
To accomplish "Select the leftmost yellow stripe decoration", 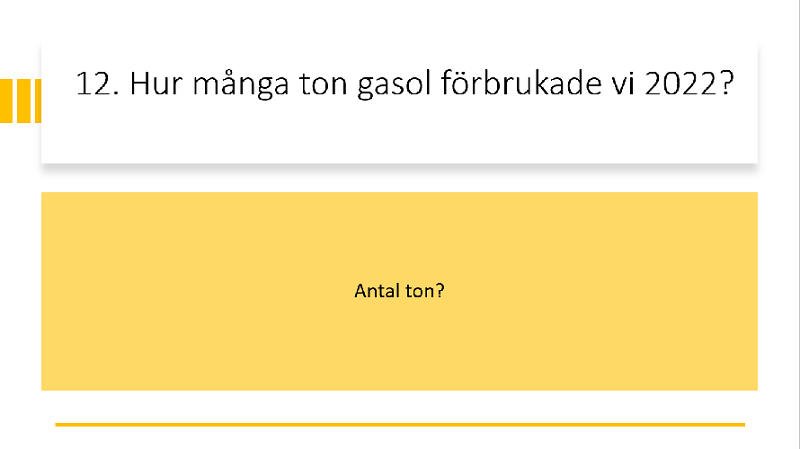I will click(x=6, y=101).
